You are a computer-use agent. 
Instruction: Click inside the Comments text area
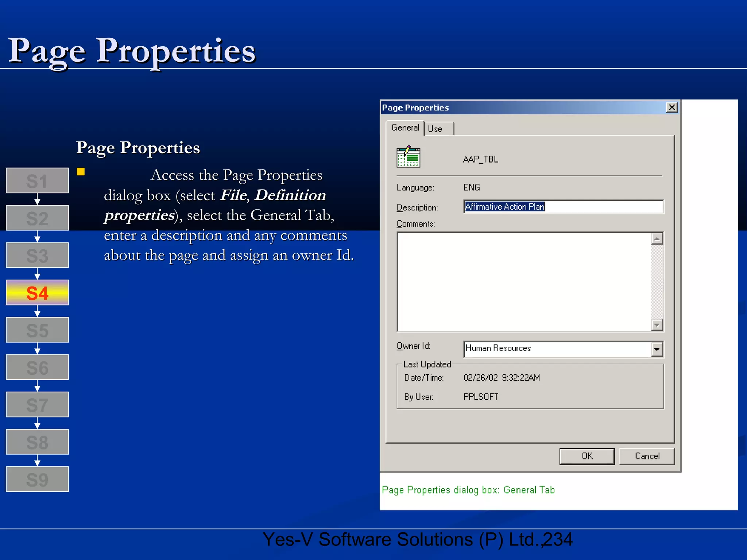point(524,282)
